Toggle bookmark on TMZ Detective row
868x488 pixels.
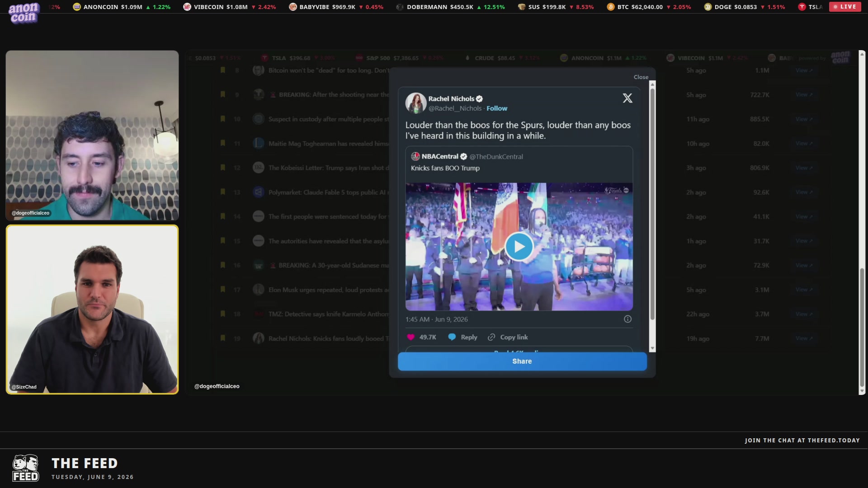click(x=223, y=314)
